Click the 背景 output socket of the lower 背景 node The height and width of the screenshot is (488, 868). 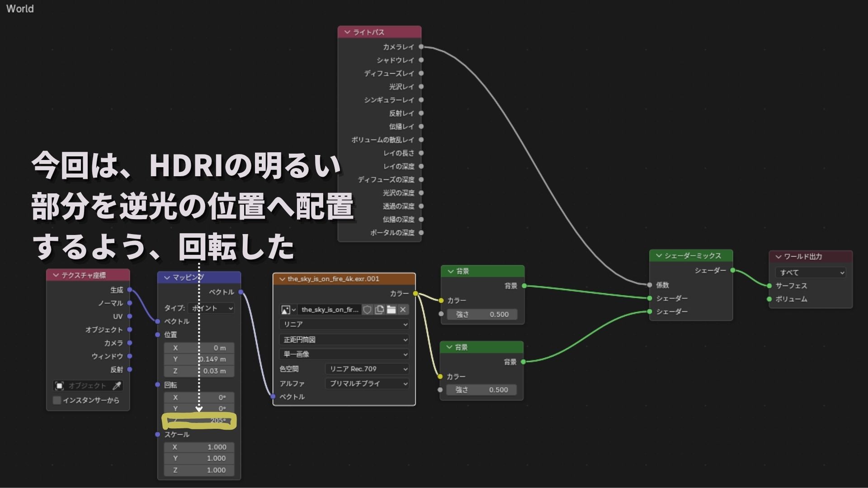[523, 361]
